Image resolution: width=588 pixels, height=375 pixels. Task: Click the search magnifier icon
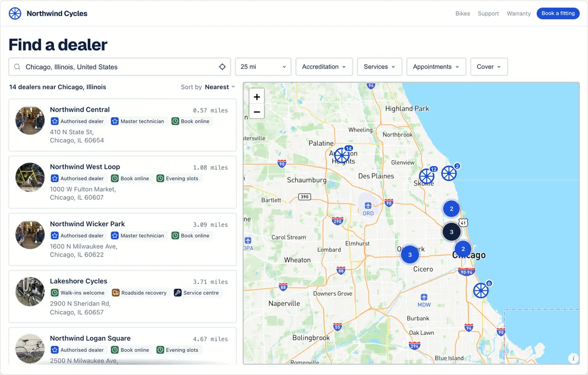click(17, 67)
